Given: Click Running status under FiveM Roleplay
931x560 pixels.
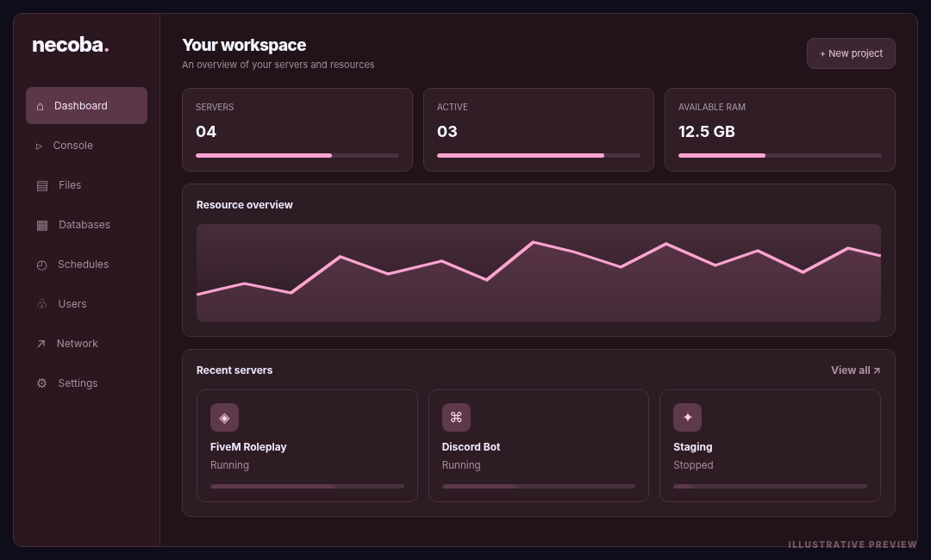Looking at the screenshot, I should click(x=230, y=465).
